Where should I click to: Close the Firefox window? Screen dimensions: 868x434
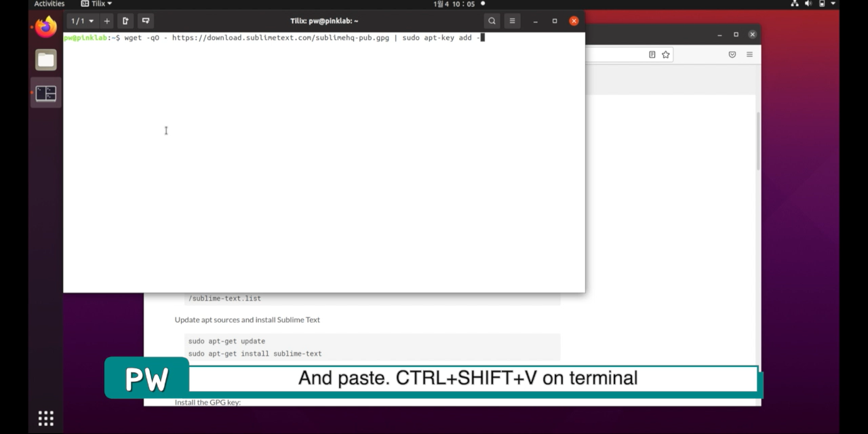[752, 35]
